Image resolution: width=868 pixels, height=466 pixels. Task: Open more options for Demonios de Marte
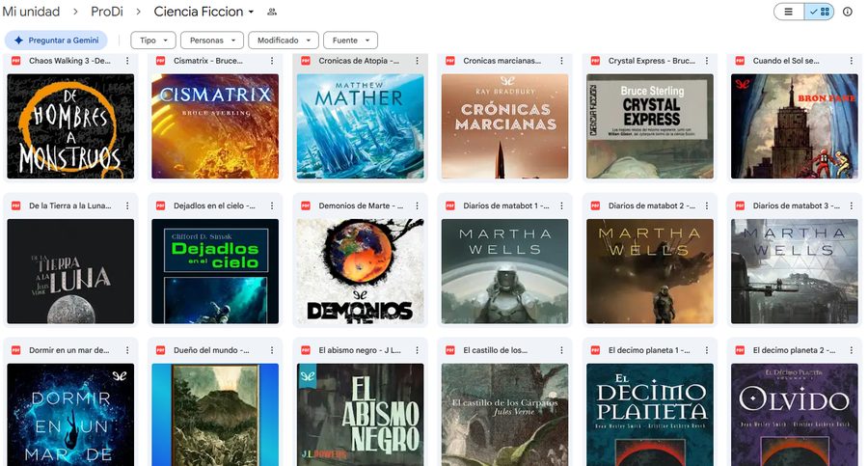tap(417, 206)
